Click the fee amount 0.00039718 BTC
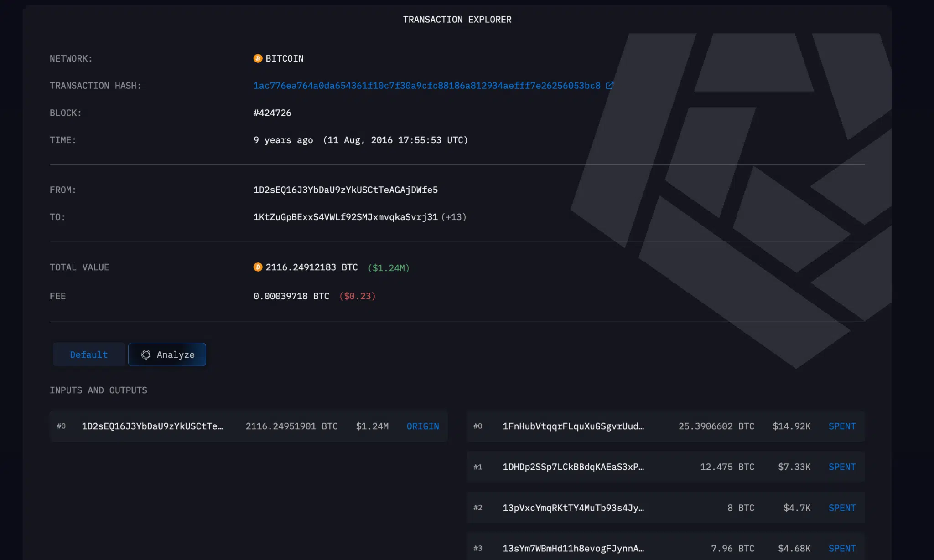 291,296
